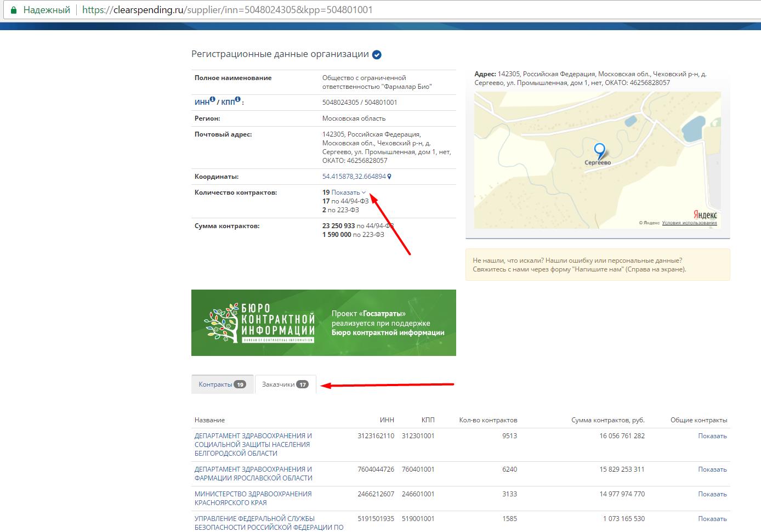Click the Yandex map area
This screenshot has width=761, height=532.
click(x=598, y=160)
